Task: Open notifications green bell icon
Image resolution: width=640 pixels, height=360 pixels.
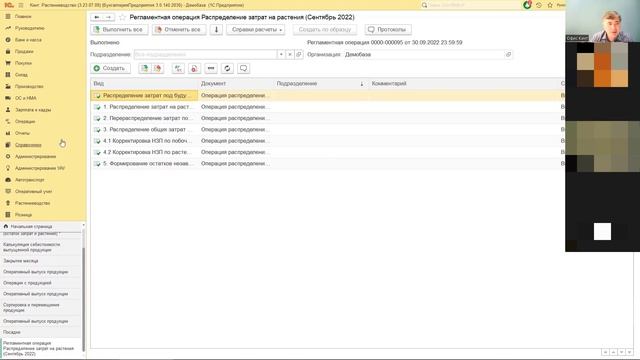Action: tap(527, 5)
